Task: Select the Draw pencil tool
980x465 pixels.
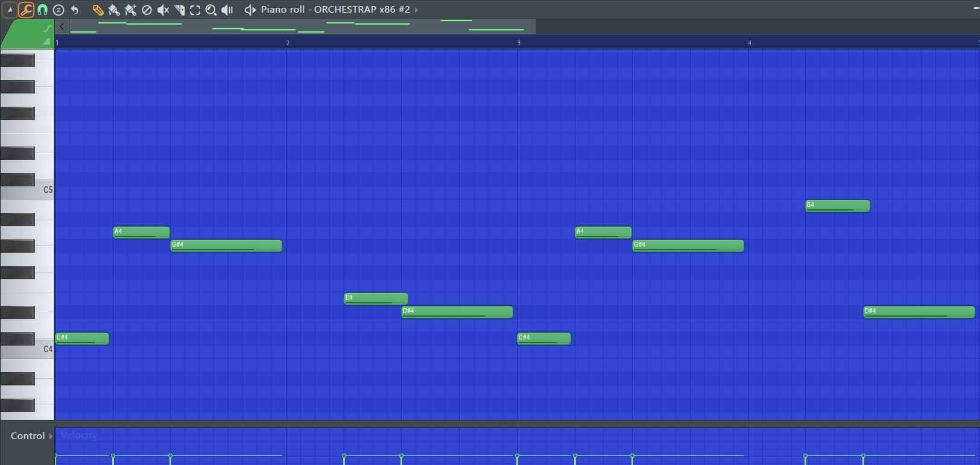Action: point(98,10)
